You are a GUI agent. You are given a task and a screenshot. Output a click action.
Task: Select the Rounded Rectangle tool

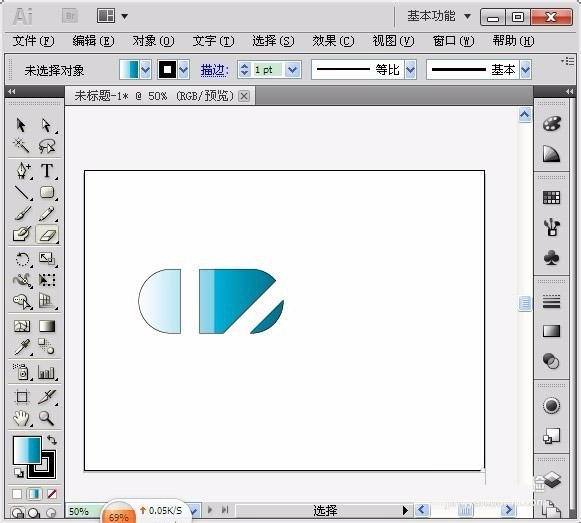click(x=47, y=192)
